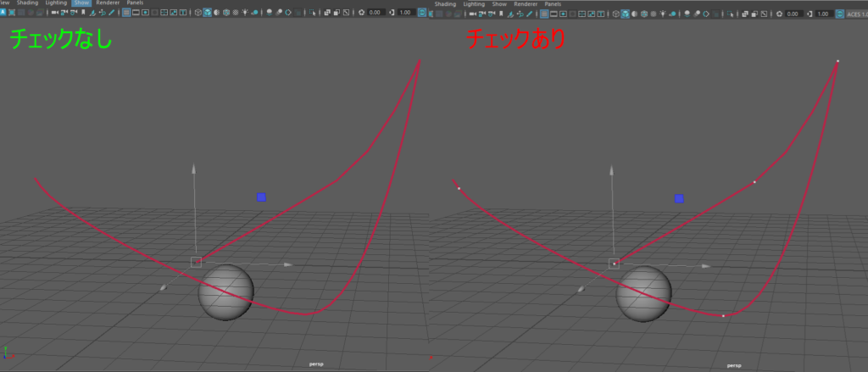Toggle the grid display button in right viewport
868x372 pixels.
click(x=546, y=14)
